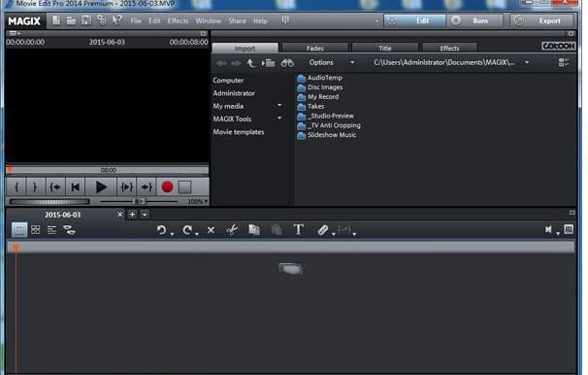
Task: Click the Paste icon
Action: click(277, 229)
